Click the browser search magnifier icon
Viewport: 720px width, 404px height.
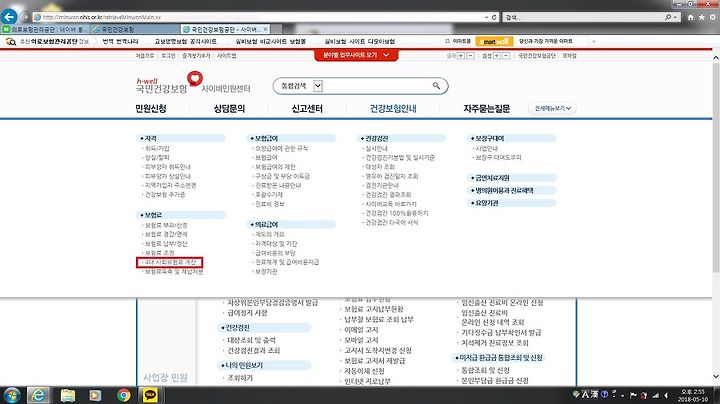click(x=668, y=17)
